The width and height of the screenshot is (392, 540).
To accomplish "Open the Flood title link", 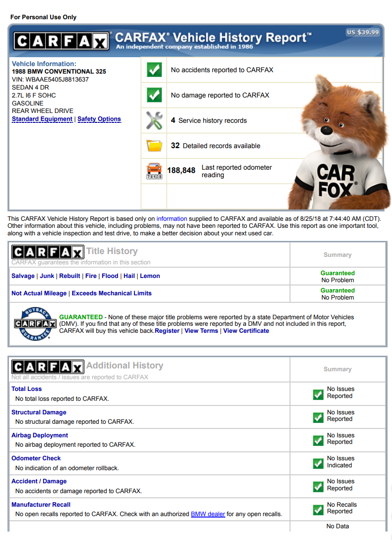I will click(110, 276).
